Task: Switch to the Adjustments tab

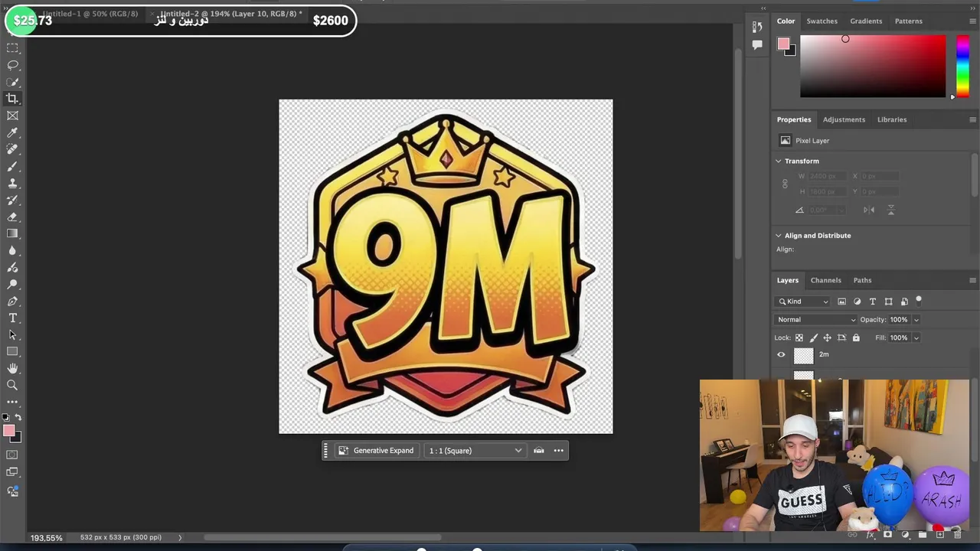Action: [x=844, y=119]
